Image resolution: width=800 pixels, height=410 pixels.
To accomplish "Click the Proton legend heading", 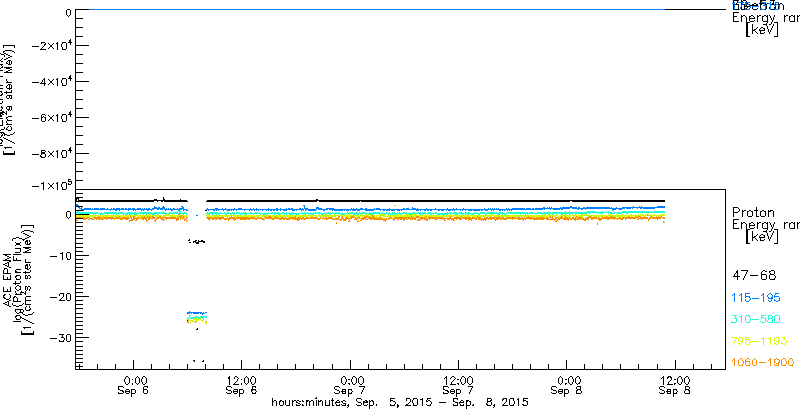I will coord(754,212).
